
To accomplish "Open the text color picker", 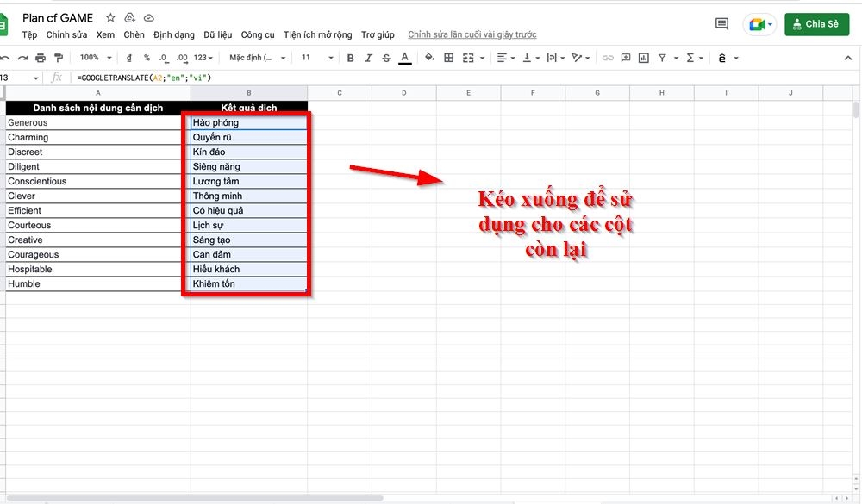I will click(x=405, y=58).
